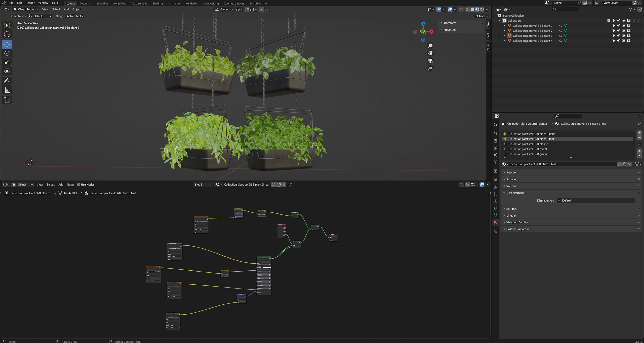Switch to Material Preview shading mode
Screen dimensions: 644x343
477,9
